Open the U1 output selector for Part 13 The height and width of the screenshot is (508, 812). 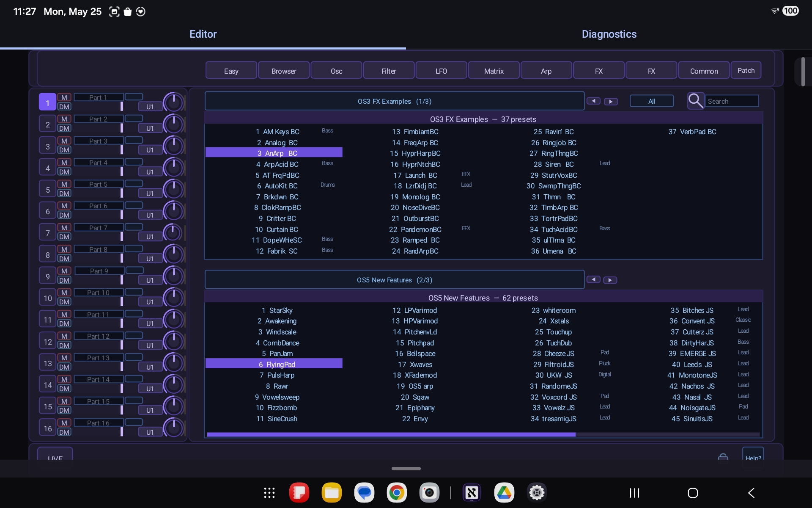150,367
